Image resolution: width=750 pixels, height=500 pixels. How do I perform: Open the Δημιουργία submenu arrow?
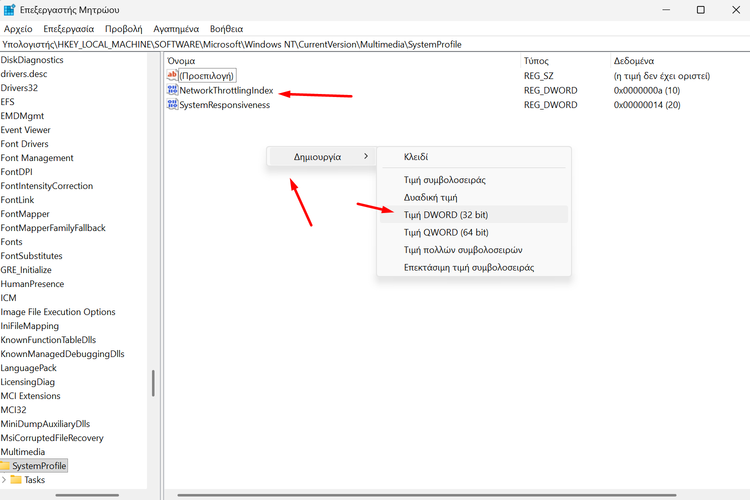pyautogui.click(x=365, y=157)
